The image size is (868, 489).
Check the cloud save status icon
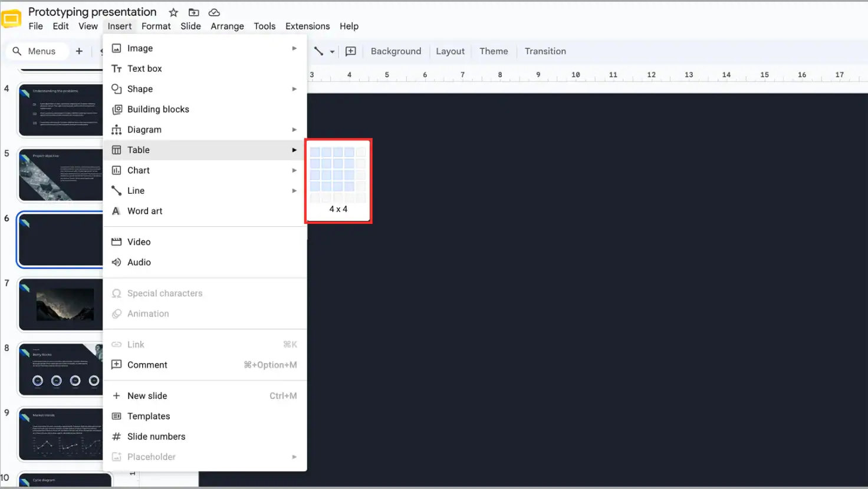coord(214,12)
